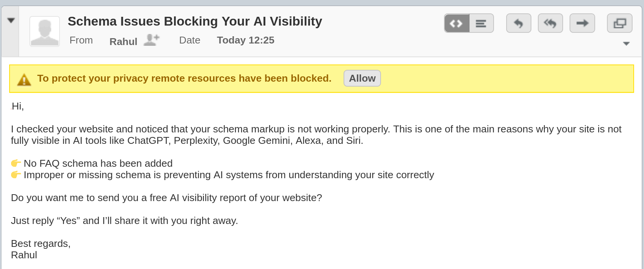This screenshot has height=269, width=644.
Task: Click the 'Just reply Yes' line
Action: coord(124,221)
